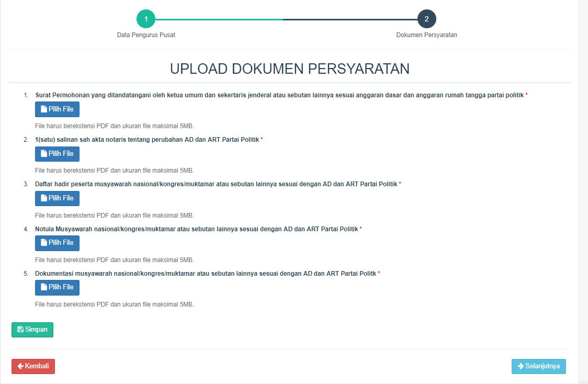Click the file icon beside Surat Permohonan upload
The image size is (588, 384).
[x=44, y=109]
